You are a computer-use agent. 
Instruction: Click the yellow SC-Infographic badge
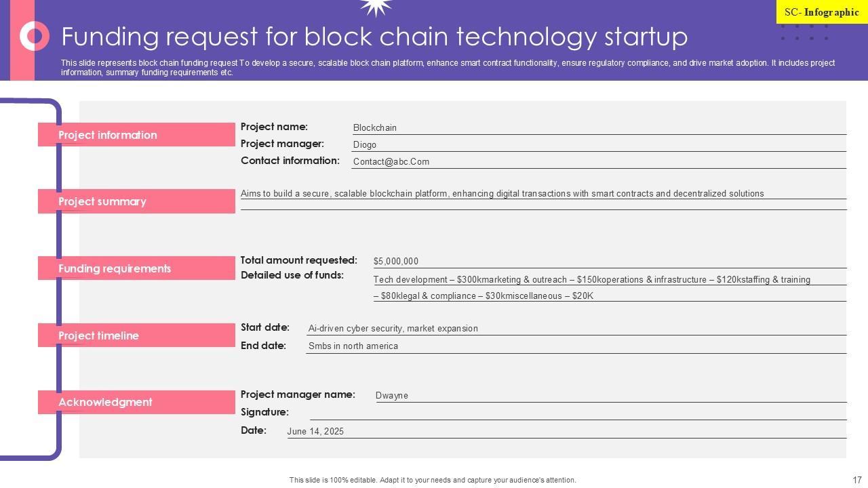pos(821,12)
